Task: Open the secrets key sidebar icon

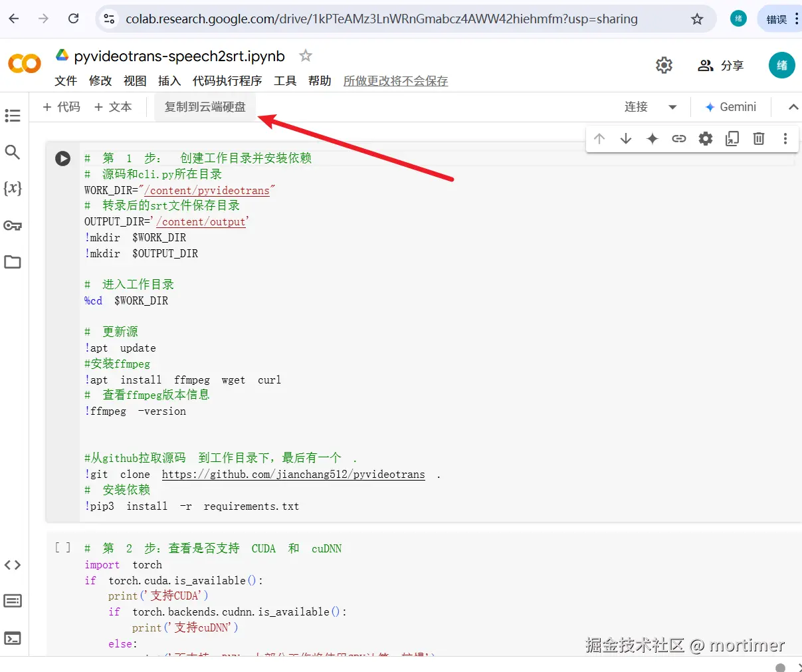Action: [13, 225]
